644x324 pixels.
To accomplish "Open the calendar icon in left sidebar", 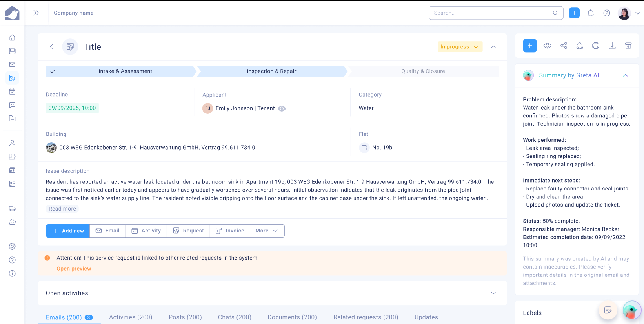I will click(12, 92).
